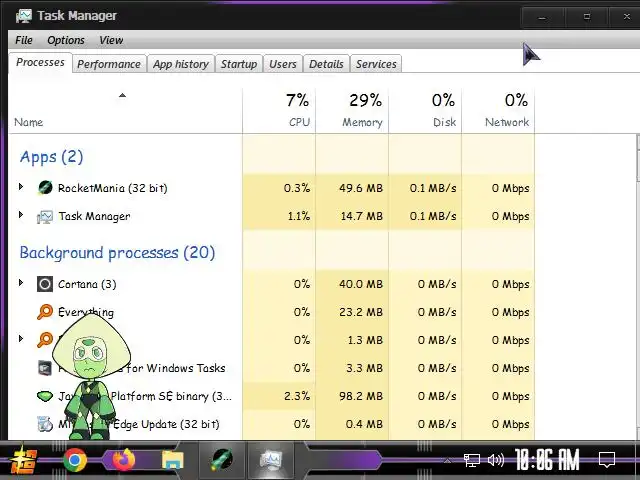
Task: Switch to the Users tab
Action: pos(283,64)
